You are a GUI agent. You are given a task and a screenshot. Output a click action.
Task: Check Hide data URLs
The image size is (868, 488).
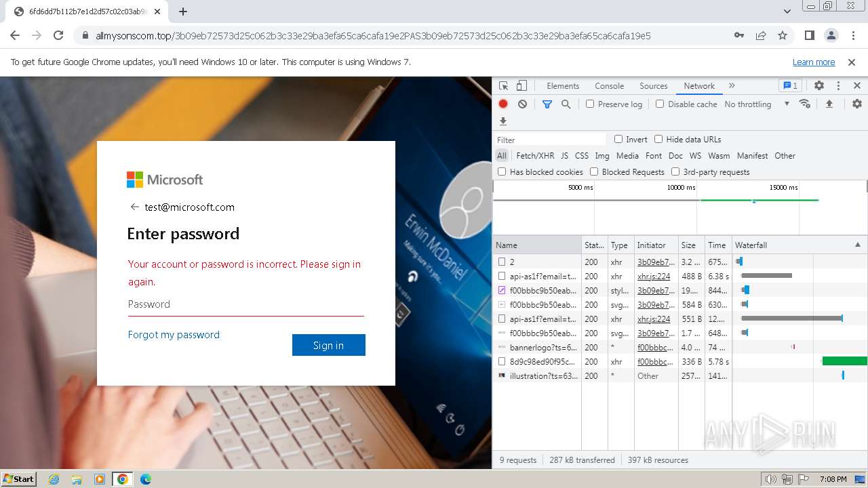[658, 139]
